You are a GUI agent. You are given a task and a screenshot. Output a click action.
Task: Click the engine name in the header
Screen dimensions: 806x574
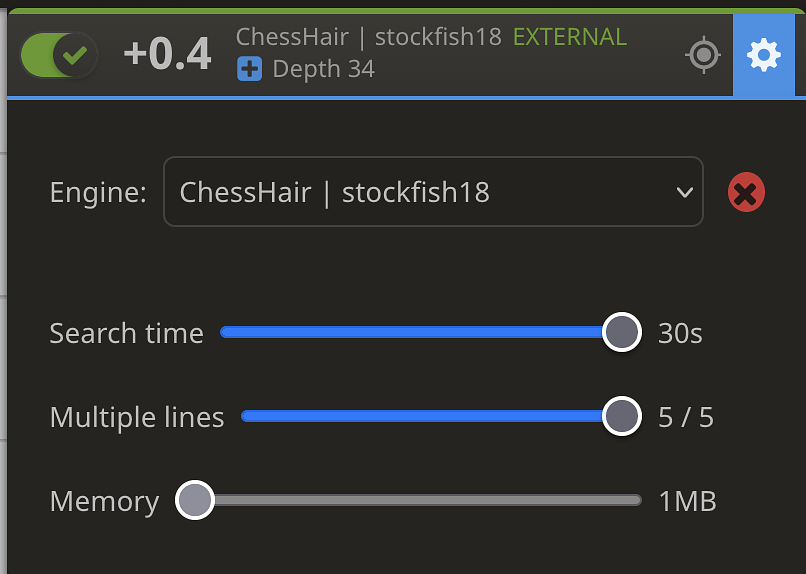[368, 38]
